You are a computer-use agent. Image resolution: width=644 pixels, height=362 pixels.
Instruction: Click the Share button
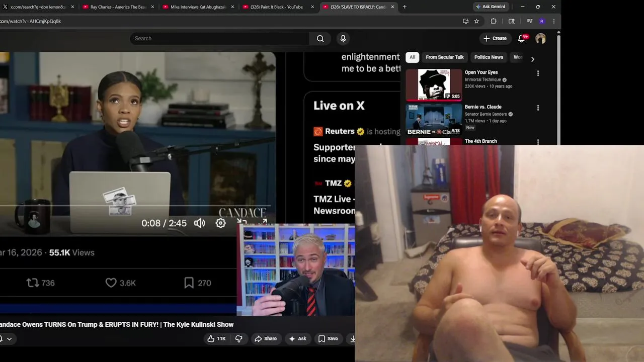click(x=265, y=339)
